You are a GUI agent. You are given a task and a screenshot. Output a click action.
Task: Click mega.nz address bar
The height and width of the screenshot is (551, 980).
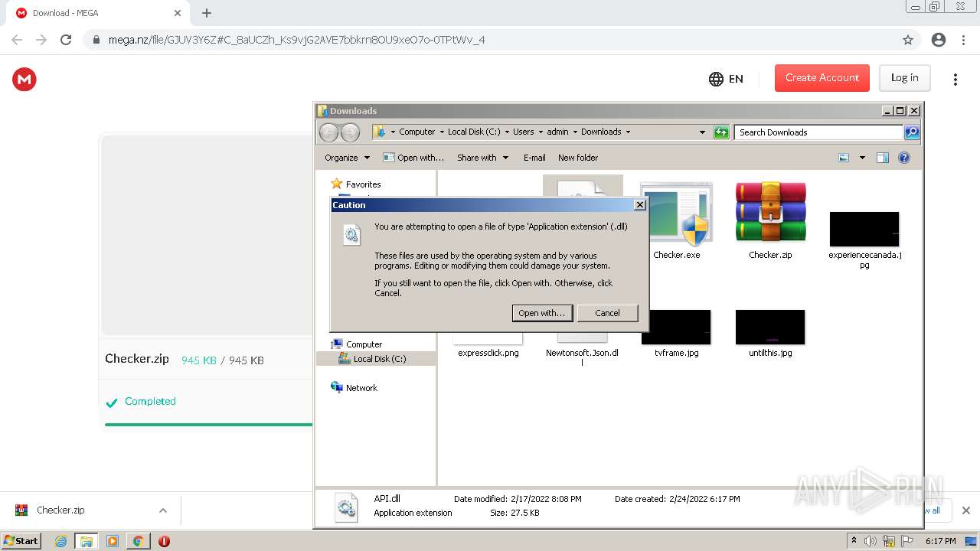(x=490, y=40)
